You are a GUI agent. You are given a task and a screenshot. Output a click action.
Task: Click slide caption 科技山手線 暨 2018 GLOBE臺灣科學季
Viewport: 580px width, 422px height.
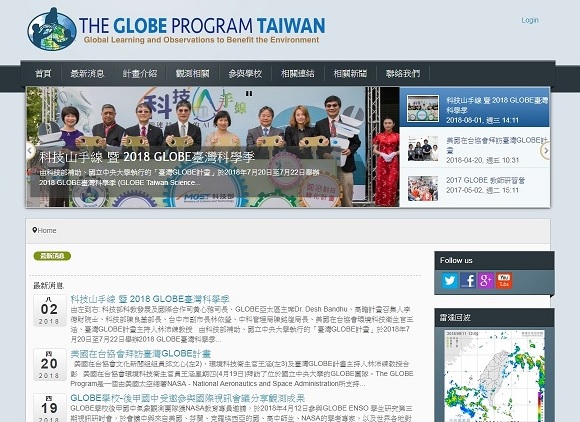click(x=147, y=157)
